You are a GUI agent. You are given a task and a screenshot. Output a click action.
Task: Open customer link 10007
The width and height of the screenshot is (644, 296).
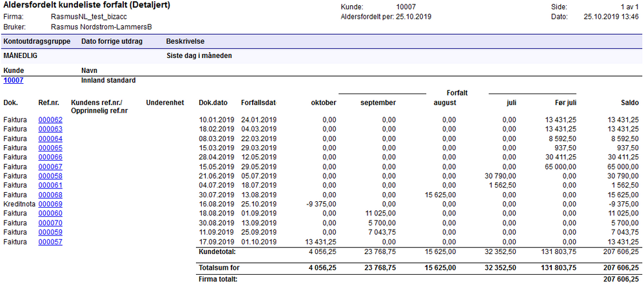[x=13, y=81]
